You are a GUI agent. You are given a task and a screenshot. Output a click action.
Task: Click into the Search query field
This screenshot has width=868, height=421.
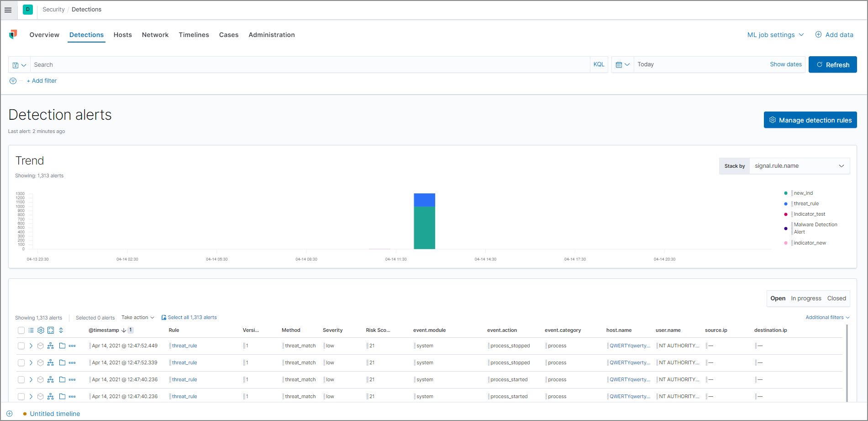(183, 64)
